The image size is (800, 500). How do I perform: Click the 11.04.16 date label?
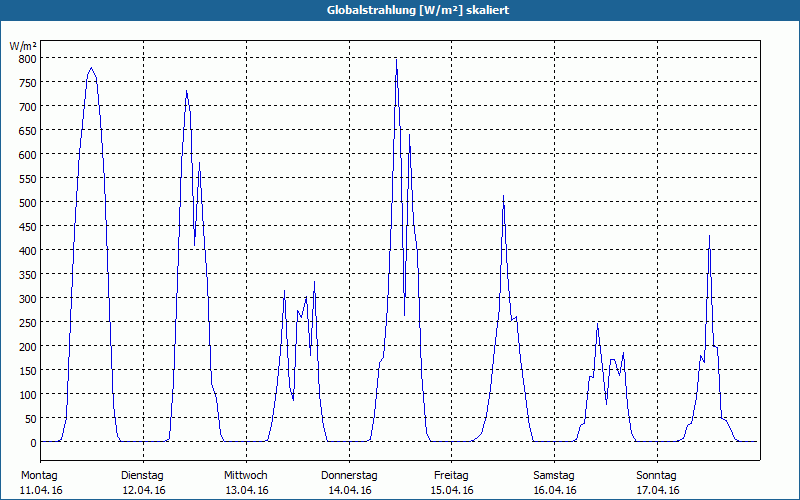tap(41, 490)
